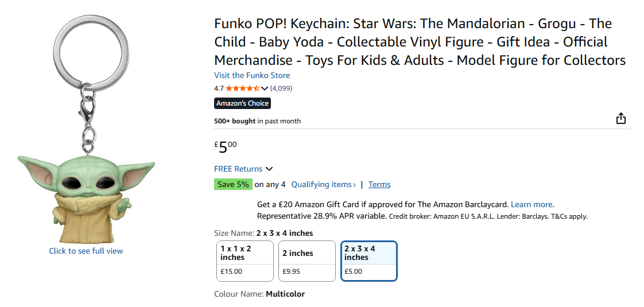Open the 4,099 customer reviews link
This screenshot has height=307, width=644.
point(281,88)
